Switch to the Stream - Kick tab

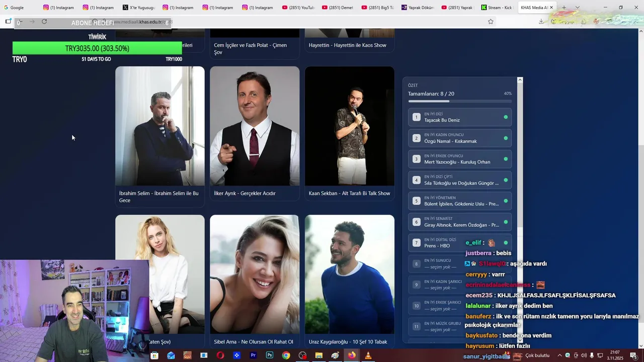497,8
